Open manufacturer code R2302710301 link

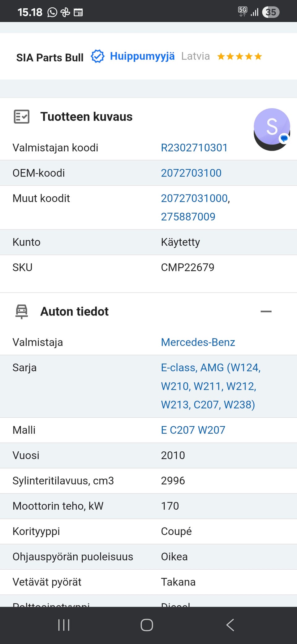tap(194, 148)
